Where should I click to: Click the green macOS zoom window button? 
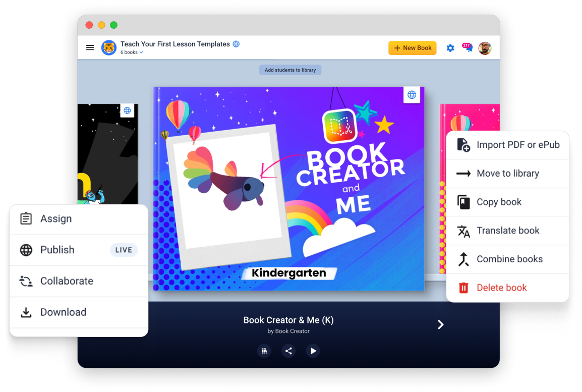pyautogui.click(x=113, y=25)
